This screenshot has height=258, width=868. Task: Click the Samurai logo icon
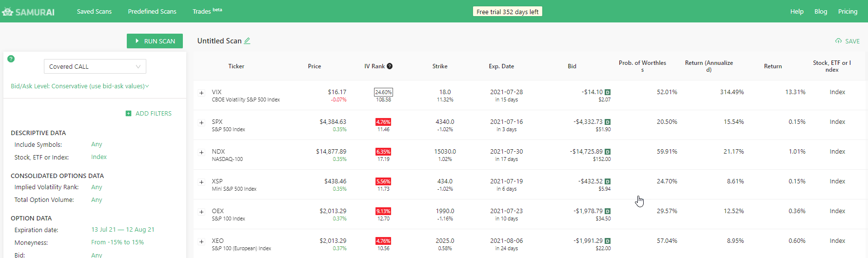click(x=7, y=12)
